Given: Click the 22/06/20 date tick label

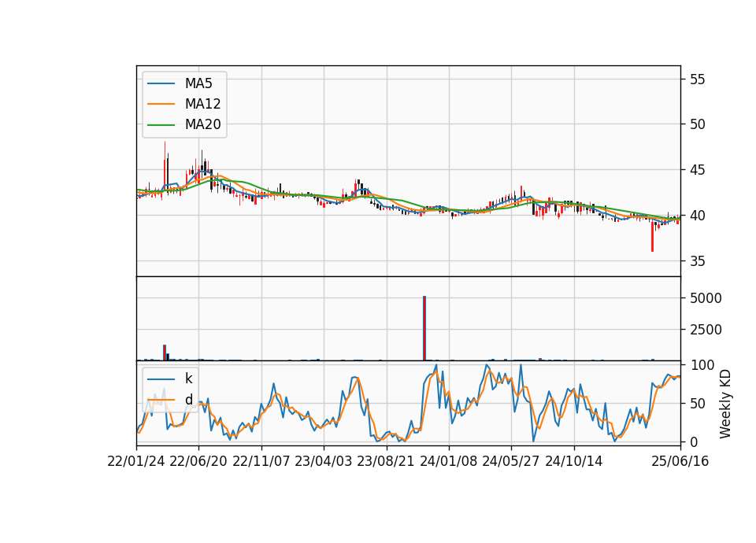Looking at the screenshot, I should point(198,461).
